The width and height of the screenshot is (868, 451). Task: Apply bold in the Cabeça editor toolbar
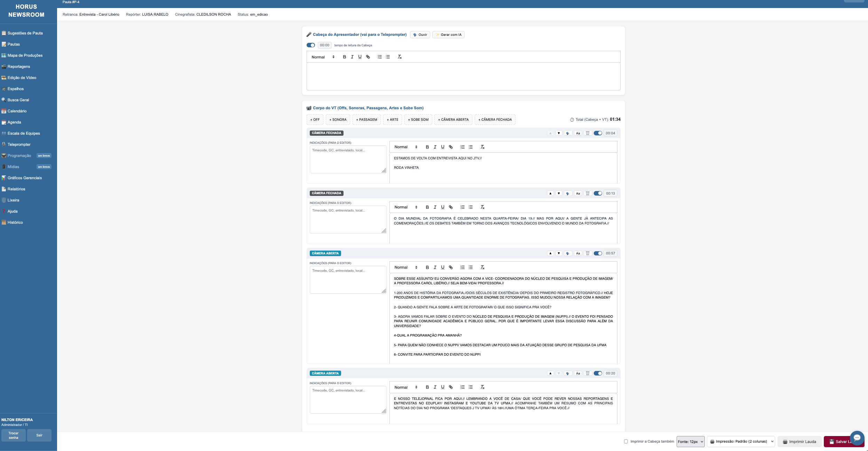(345, 57)
